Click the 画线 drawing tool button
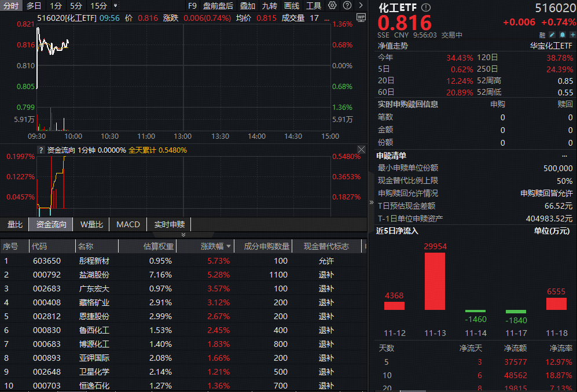The image size is (577, 392). pos(292,6)
